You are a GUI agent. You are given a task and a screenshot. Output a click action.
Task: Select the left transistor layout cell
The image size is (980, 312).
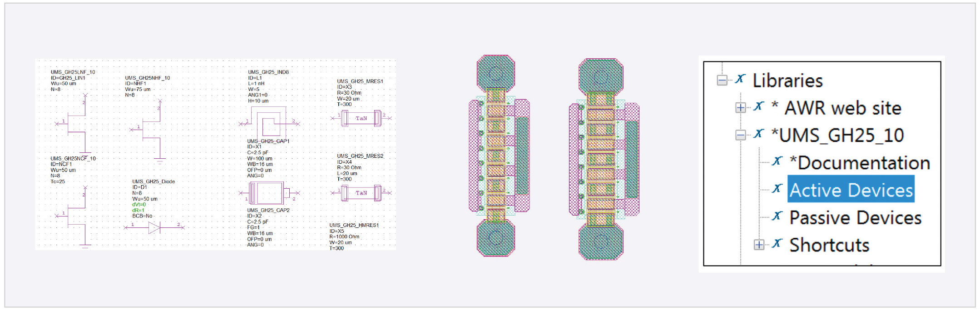pos(499,156)
